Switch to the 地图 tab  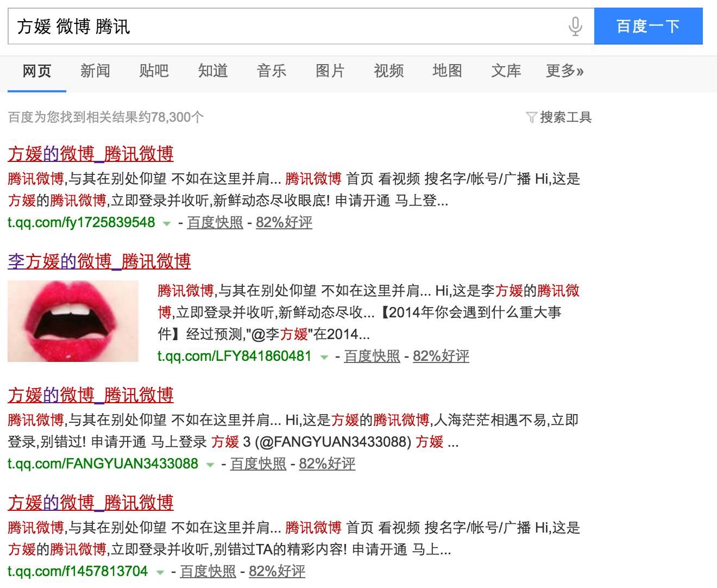pos(447,71)
